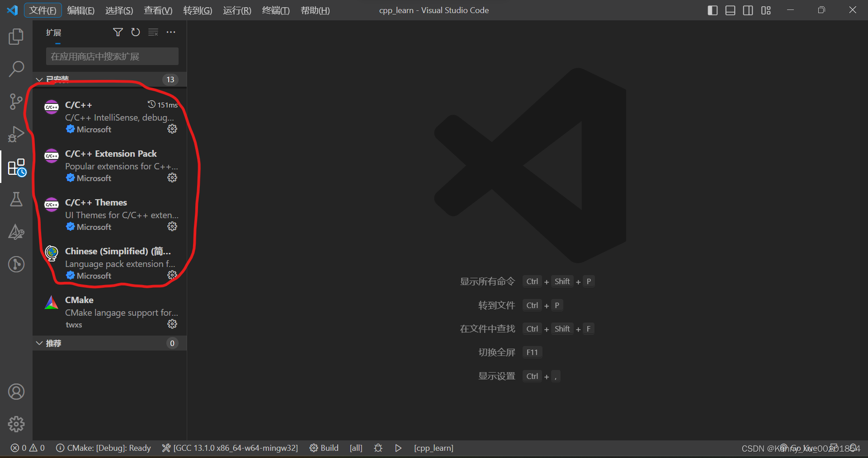Select the Extensions view icon
868x458 pixels.
17,167
